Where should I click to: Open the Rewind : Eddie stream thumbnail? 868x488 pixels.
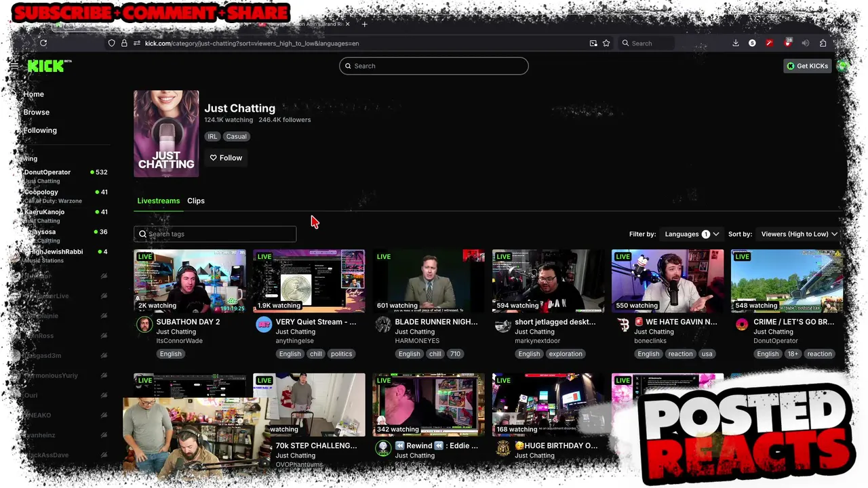coord(429,405)
